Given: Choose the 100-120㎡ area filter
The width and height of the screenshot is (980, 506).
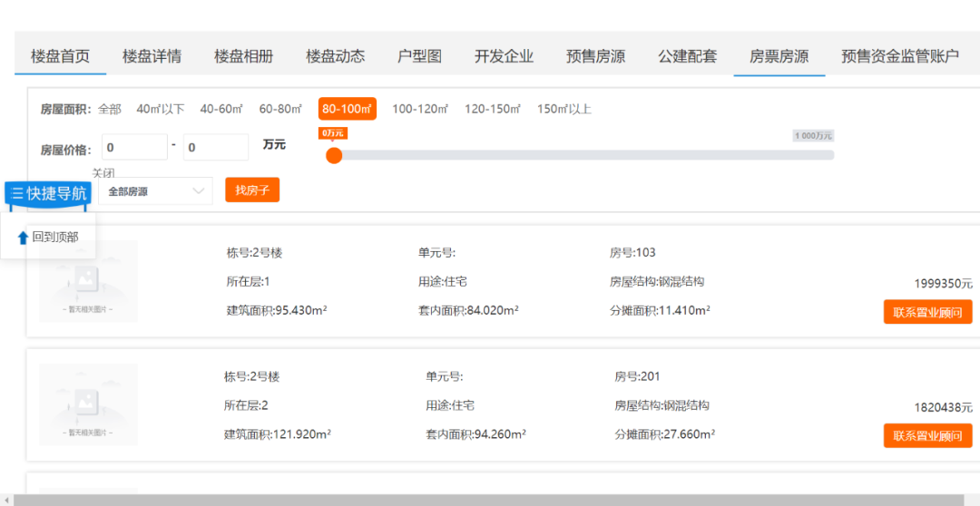Looking at the screenshot, I should pos(420,109).
